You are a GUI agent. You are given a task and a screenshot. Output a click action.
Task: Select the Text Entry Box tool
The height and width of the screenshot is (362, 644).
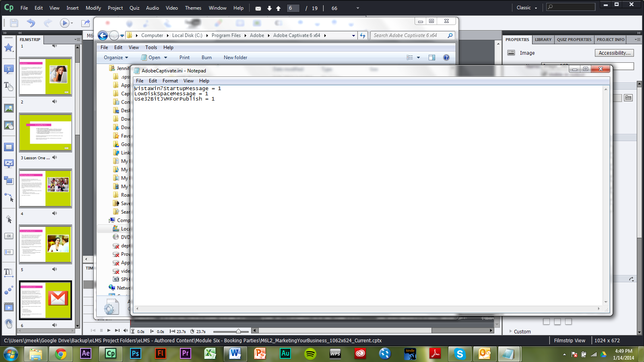(x=9, y=252)
